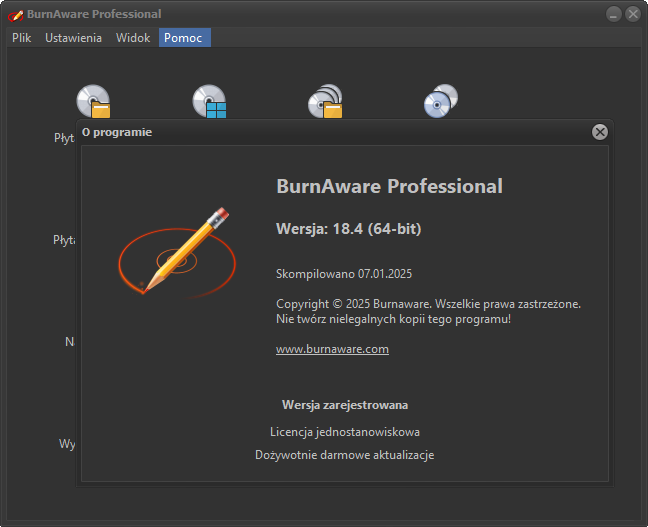Click the BurnAware title bar icon
Viewport: 648px width, 527px height.
pos(16,15)
